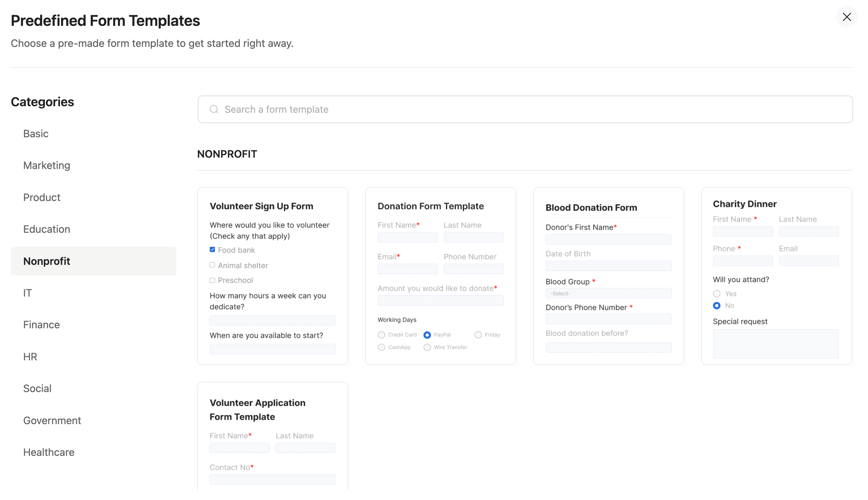
Task: Click the Special request text area
Action: point(776,343)
